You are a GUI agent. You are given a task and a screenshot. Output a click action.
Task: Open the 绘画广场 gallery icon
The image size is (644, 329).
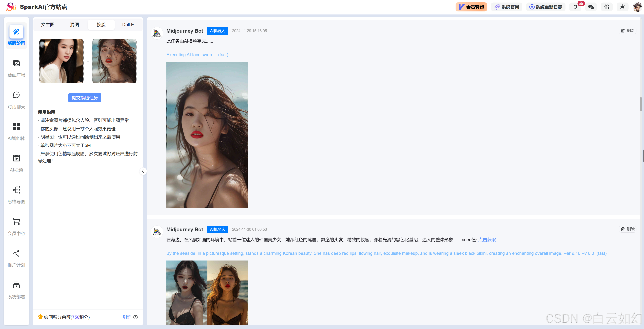16,64
